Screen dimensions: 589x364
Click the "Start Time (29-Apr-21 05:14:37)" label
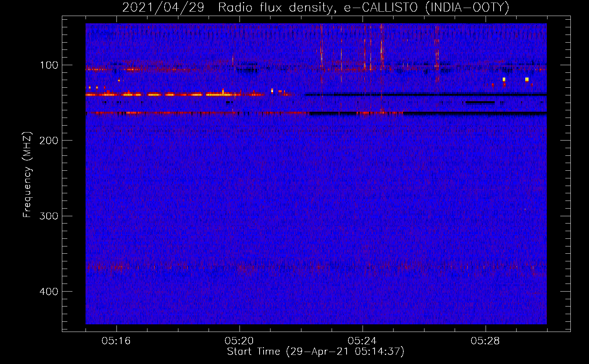point(316,352)
